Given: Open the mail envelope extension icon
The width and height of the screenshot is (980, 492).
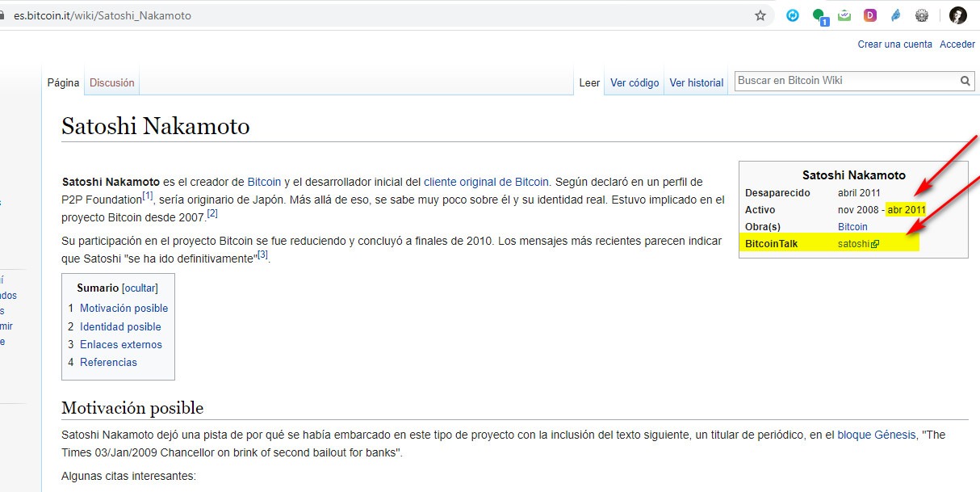Looking at the screenshot, I should [x=844, y=15].
